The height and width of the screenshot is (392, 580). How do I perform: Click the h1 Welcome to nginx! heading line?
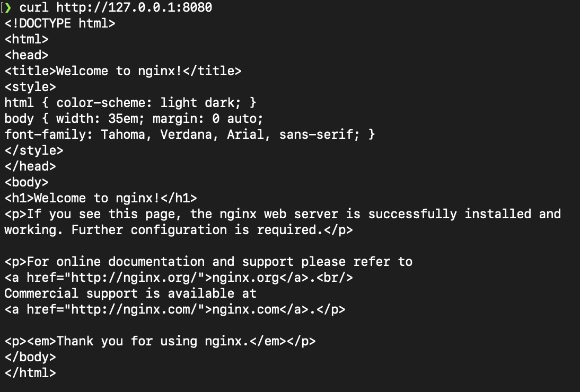coord(101,198)
